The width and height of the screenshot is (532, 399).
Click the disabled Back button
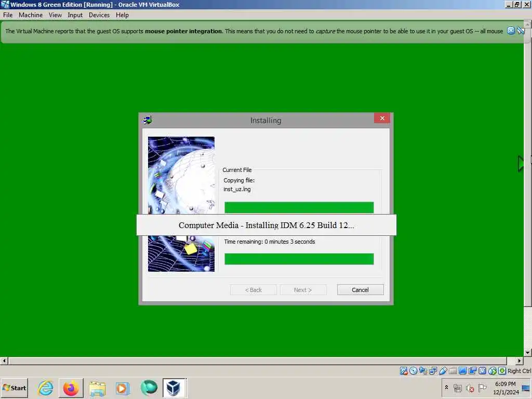tap(254, 290)
